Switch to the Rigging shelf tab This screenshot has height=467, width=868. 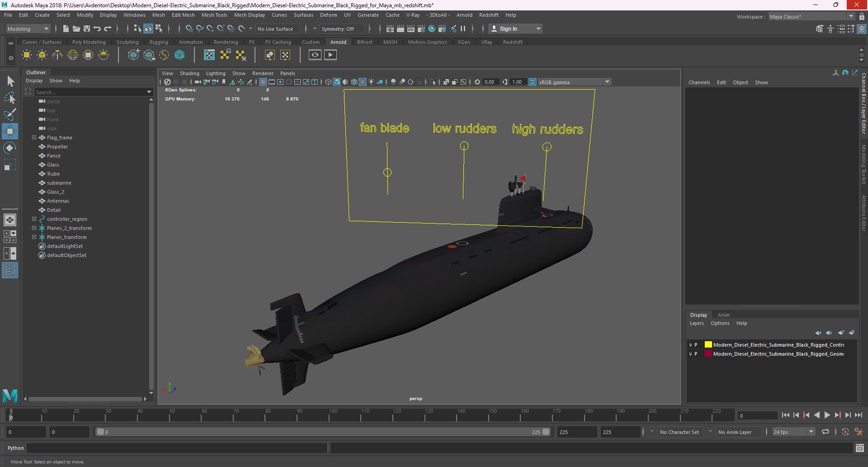[x=159, y=42]
